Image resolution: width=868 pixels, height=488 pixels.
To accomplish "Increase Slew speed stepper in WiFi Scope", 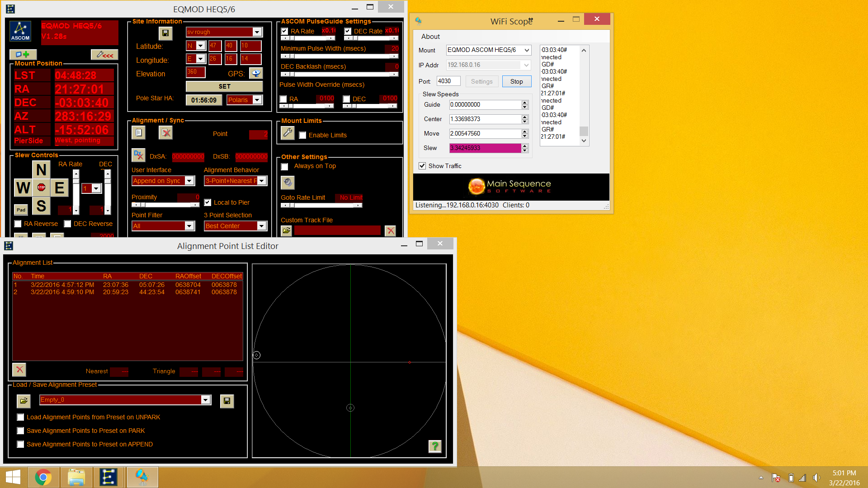I will [525, 145].
